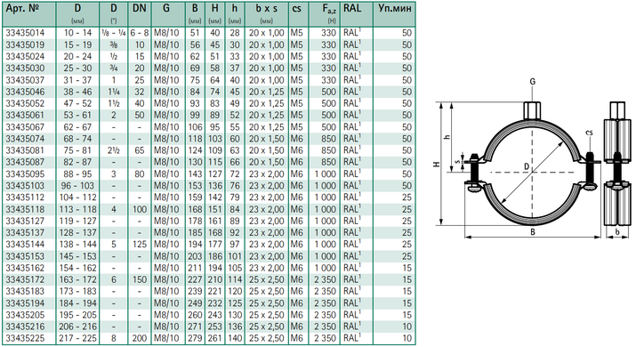Click the 'Арт. №' column header
The height and width of the screenshot is (347, 644).
pos(22,8)
